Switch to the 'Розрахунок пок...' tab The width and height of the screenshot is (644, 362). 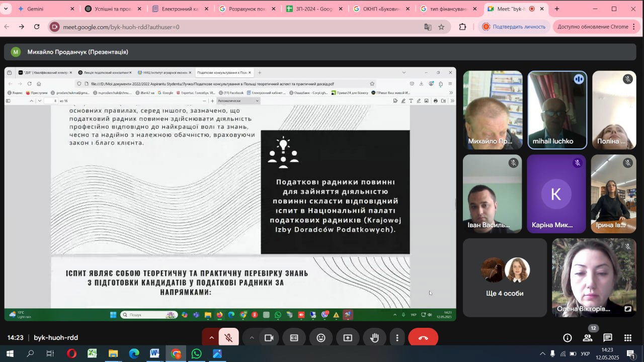click(247, 9)
